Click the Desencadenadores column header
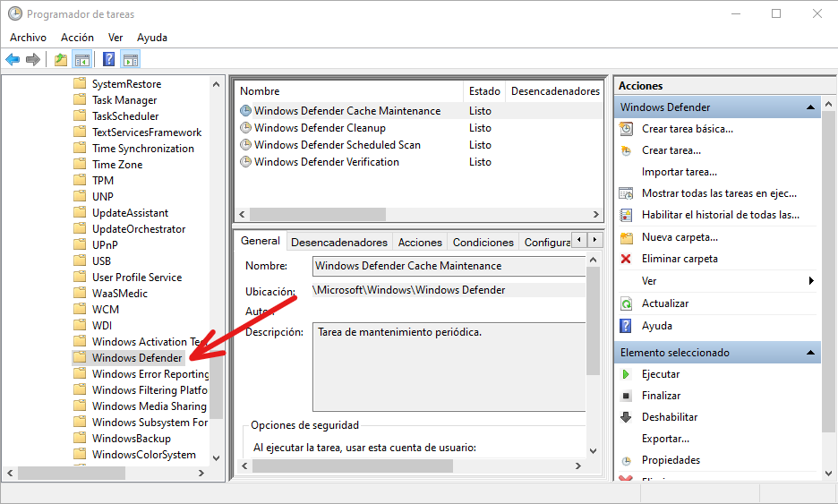 point(555,91)
